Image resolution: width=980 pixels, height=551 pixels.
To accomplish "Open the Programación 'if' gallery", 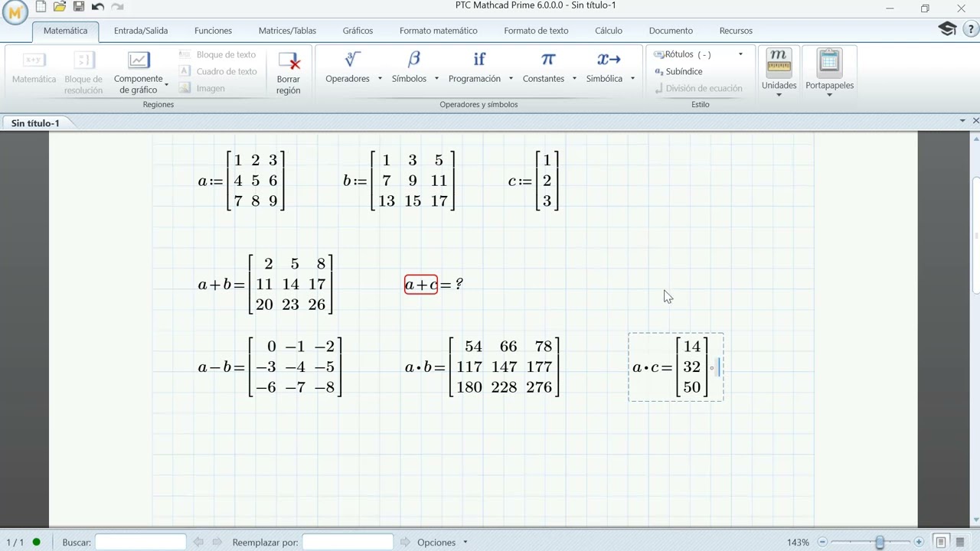I will click(x=479, y=60).
